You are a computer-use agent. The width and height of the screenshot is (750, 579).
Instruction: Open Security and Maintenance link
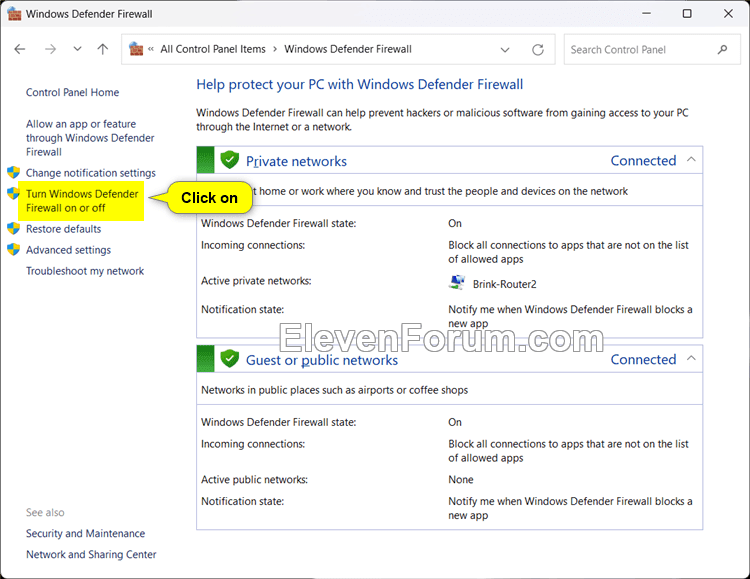click(x=85, y=534)
